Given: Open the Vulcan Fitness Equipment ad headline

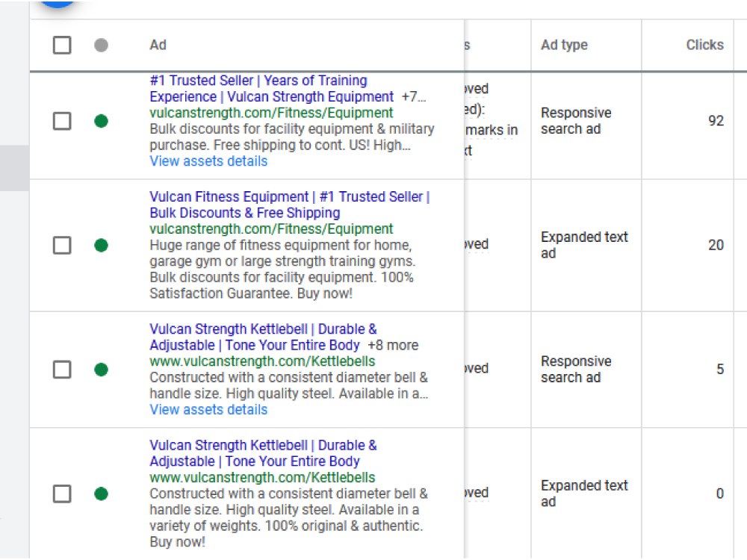Looking at the screenshot, I should coord(290,205).
